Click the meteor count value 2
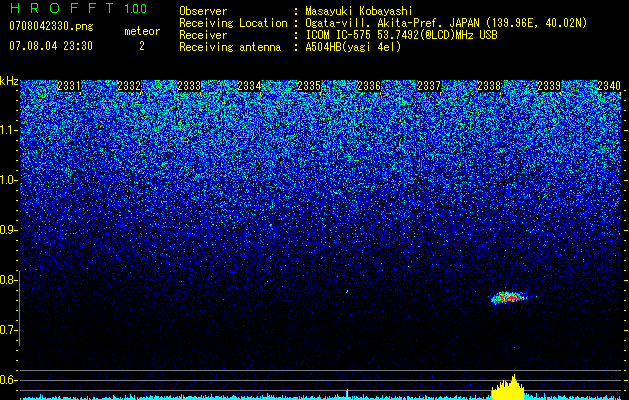 [x=142, y=46]
